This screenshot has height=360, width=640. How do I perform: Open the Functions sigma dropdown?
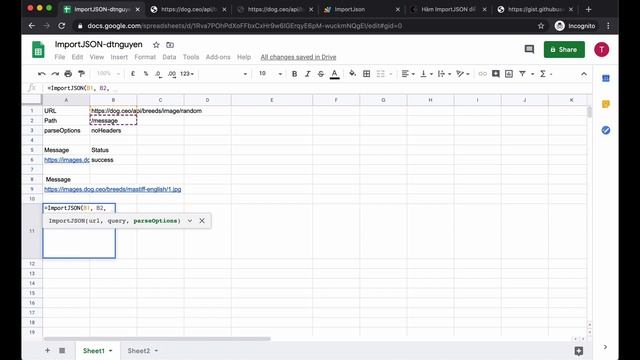546,74
